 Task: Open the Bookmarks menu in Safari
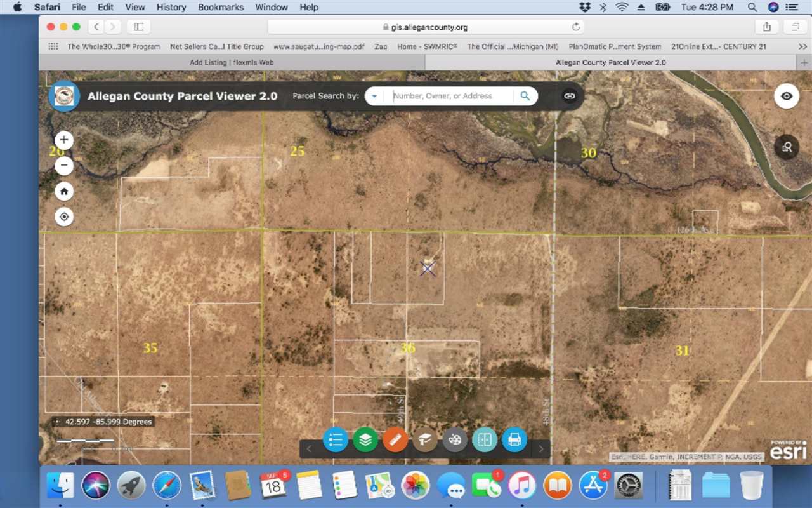point(219,7)
